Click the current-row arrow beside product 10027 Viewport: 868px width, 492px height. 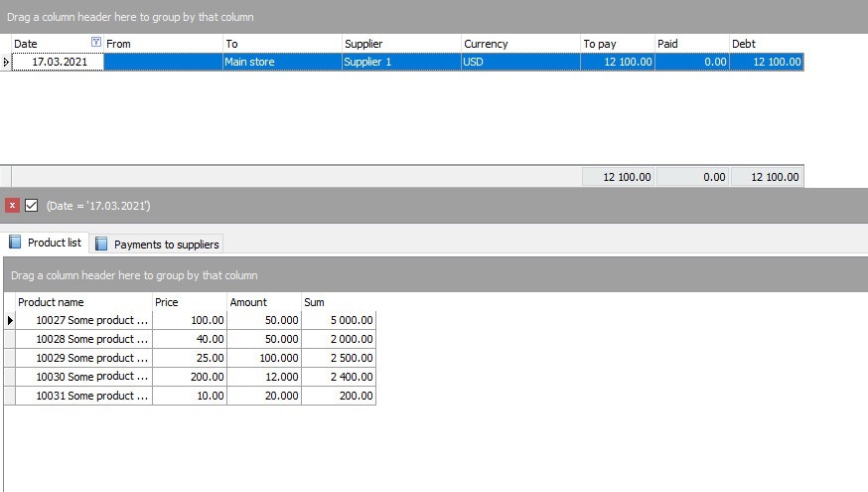click(x=10, y=320)
